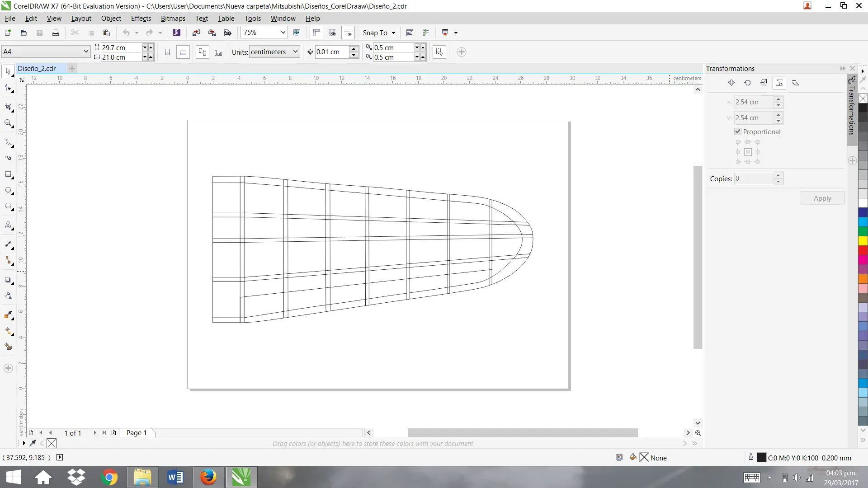
Task: Click the red swatch in the color palette
Action: tap(863, 250)
